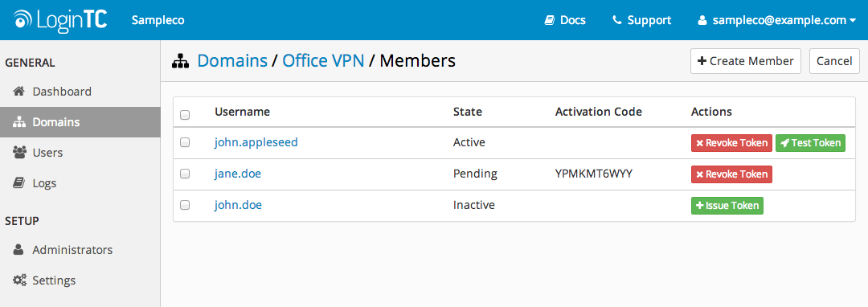This screenshot has width=868, height=307.
Task: Click the Users group icon
Action: click(18, 153)
